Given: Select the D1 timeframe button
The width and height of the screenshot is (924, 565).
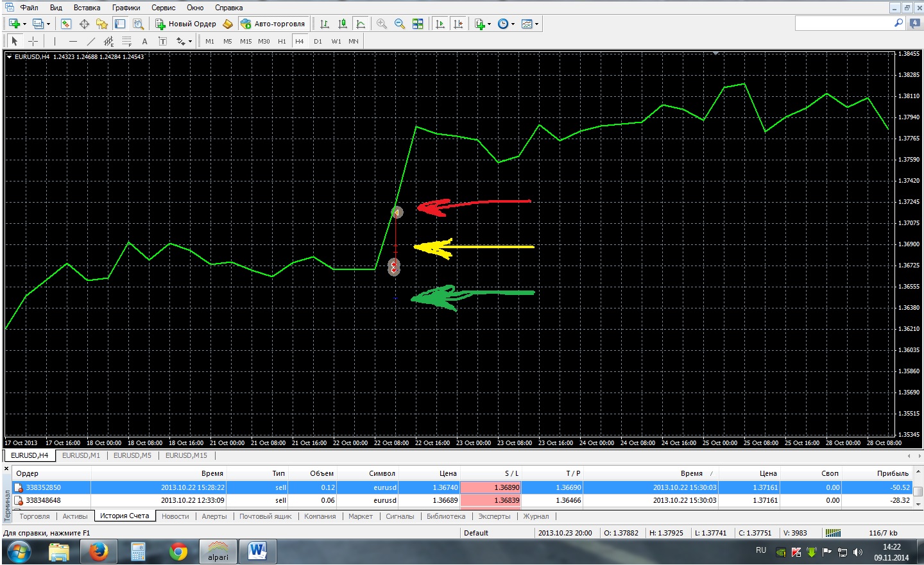Looking at the screenshot, I should pos(318,41).
